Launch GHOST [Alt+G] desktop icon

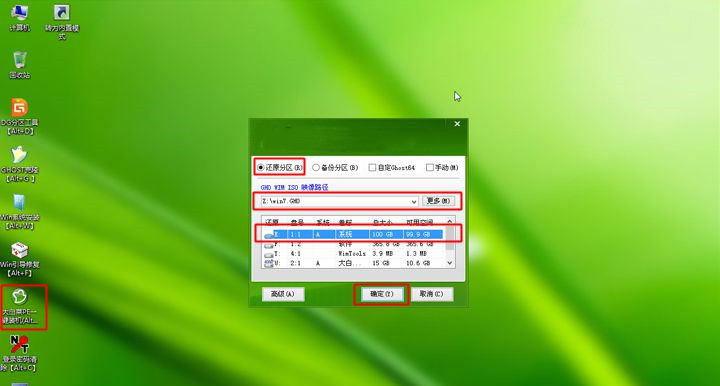pos(19,164)
